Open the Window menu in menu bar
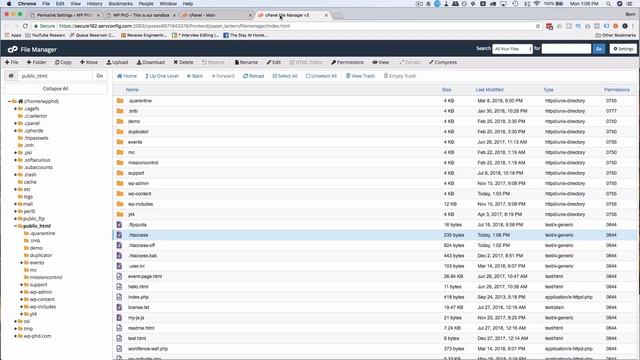This screenshot has height=360, width=640. tap(168, 4)
